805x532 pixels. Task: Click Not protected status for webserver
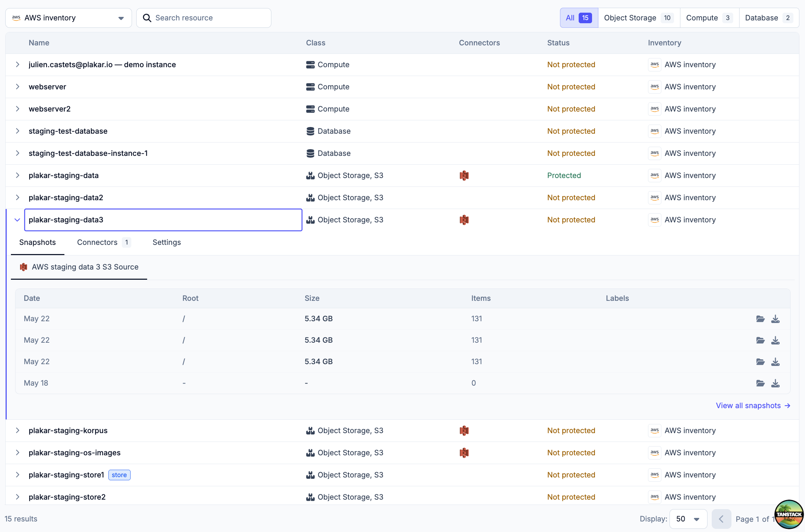tap(571, 87)
